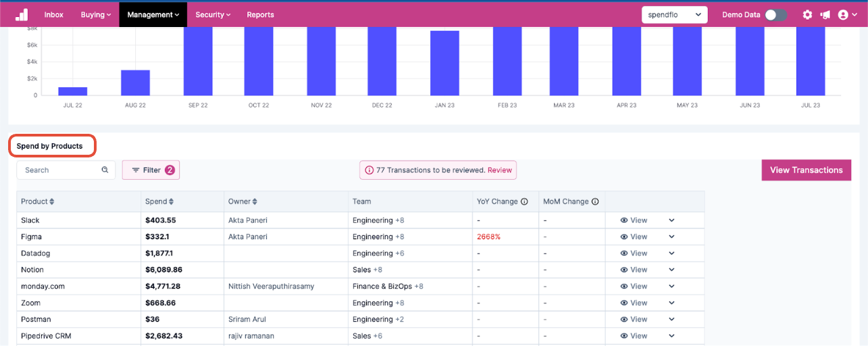Sort table by Spend column arrows
The width and height of the screenshot is (868, 346).
171,201
